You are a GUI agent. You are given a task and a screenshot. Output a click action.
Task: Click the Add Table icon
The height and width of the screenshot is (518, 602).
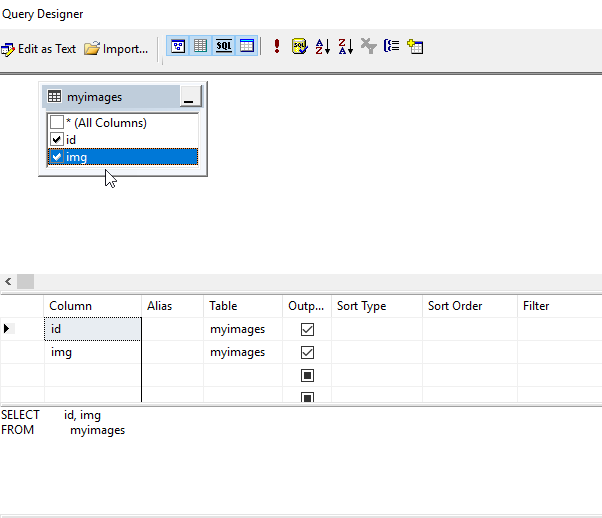[x=415, y=46]
